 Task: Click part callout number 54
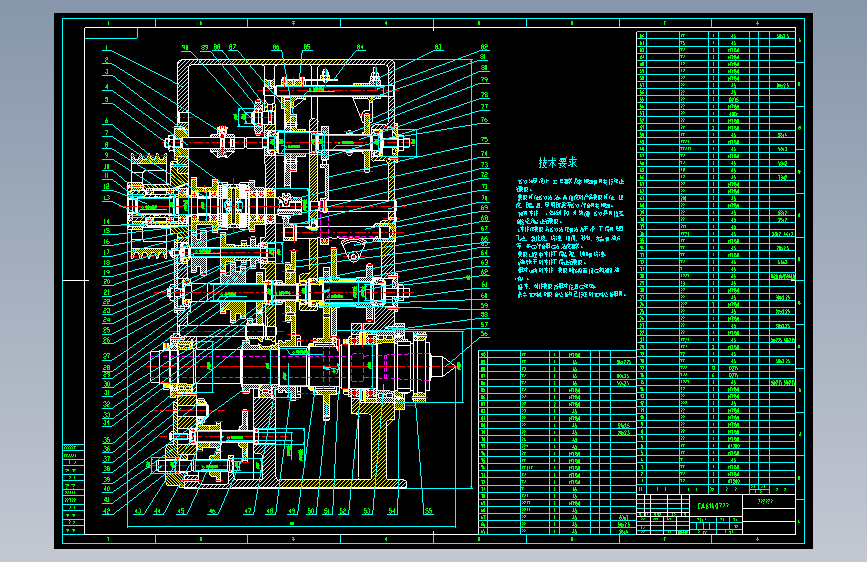[392, 511]
